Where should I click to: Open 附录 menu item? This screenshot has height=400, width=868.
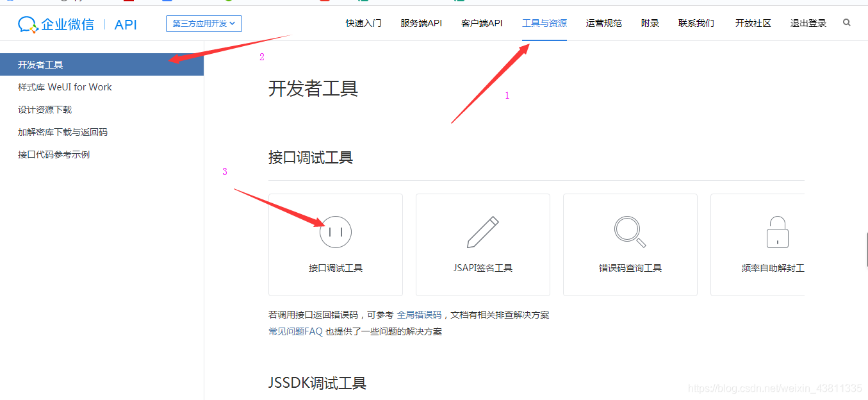(650, 23)
